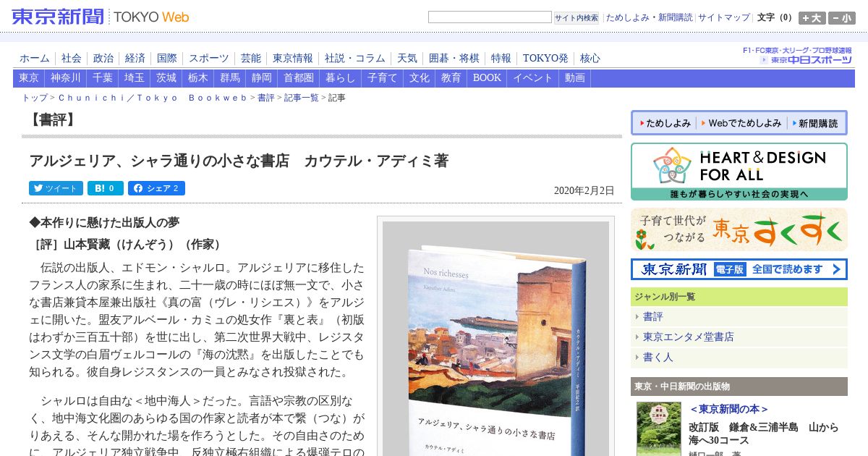
Task: Select 埼玉 in the regional bar
Action: point(135,78)
